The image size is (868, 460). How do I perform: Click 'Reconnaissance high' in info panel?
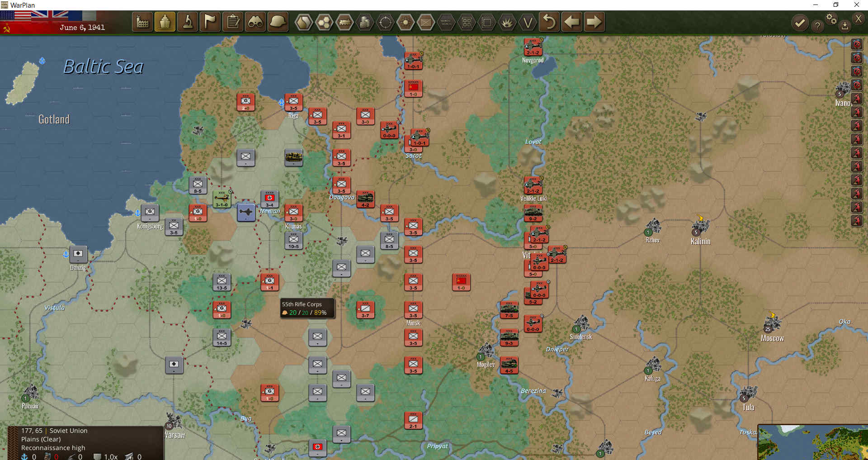pos(53,448)
